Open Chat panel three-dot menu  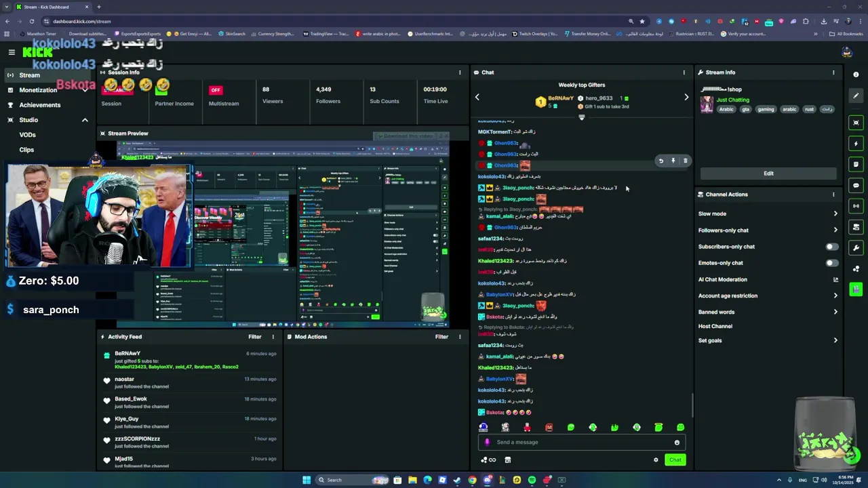pos(684,73)
